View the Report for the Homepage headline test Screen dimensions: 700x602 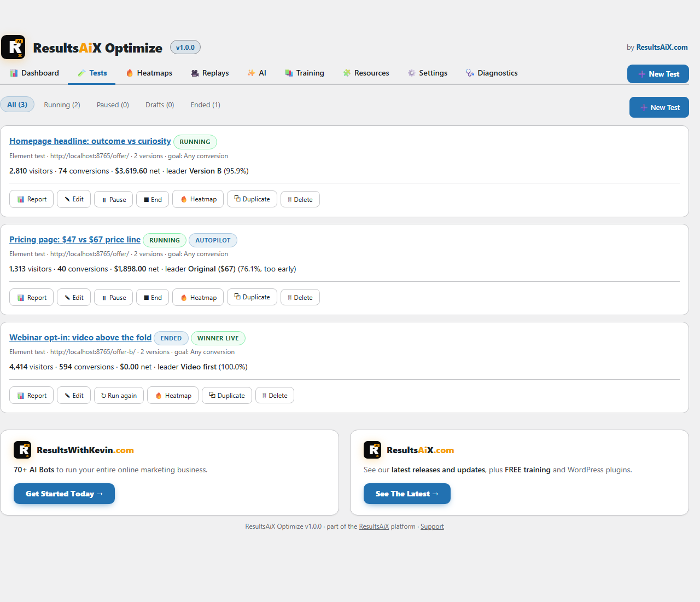(x=32, y=199)
